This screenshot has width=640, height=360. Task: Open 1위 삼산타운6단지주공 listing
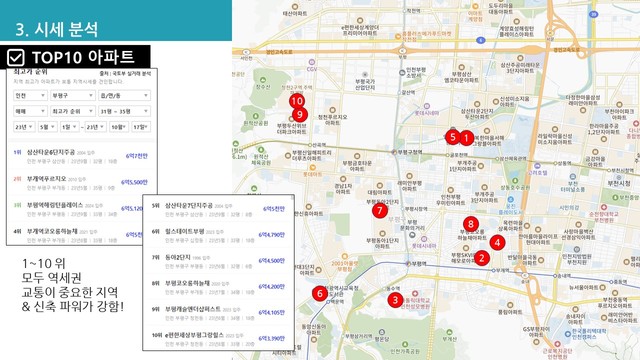[x=82, y=156]
